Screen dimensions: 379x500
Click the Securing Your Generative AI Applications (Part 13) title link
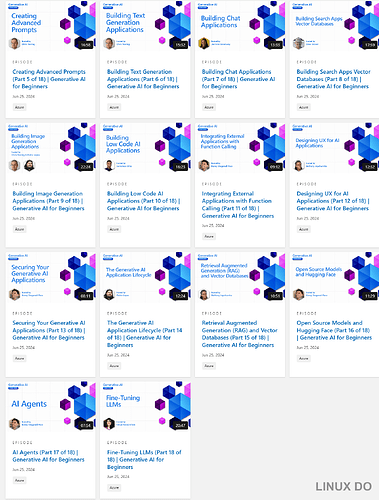coord(49,330)
